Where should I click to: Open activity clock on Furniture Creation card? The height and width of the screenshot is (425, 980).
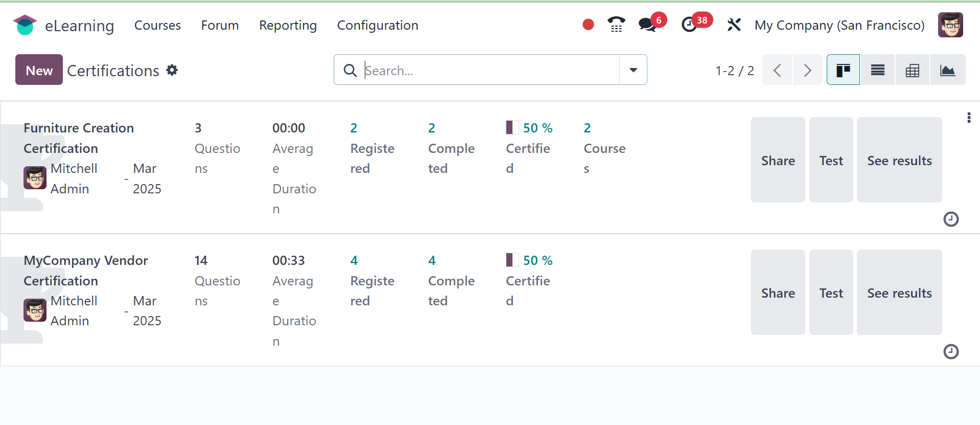coord(951,219)
